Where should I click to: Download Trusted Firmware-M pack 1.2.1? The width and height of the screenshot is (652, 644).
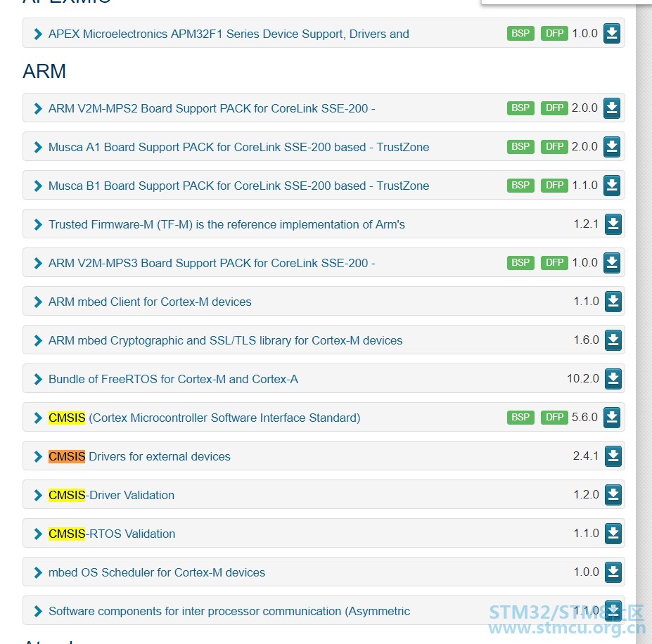613,224
